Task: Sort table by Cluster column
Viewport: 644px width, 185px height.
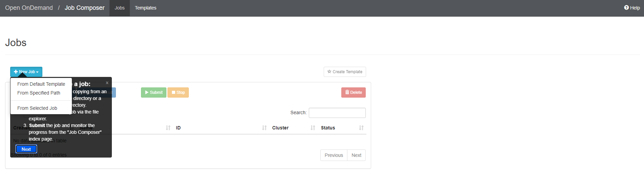Action: pos(294,128)
